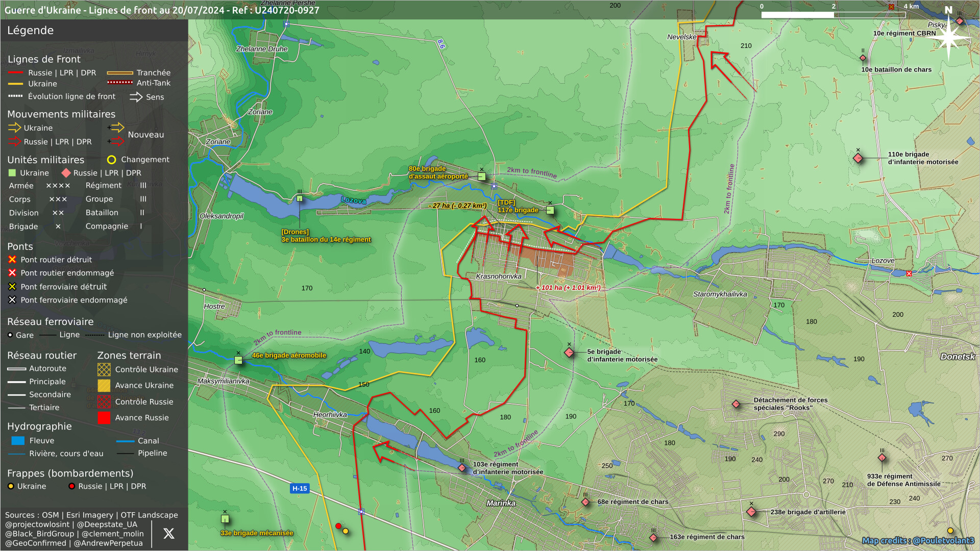Viewport: 980px width, 551px height.
Task: Click the yellow Changement circle legend icon
Action: pyautogui.click(x=112, y=160)
